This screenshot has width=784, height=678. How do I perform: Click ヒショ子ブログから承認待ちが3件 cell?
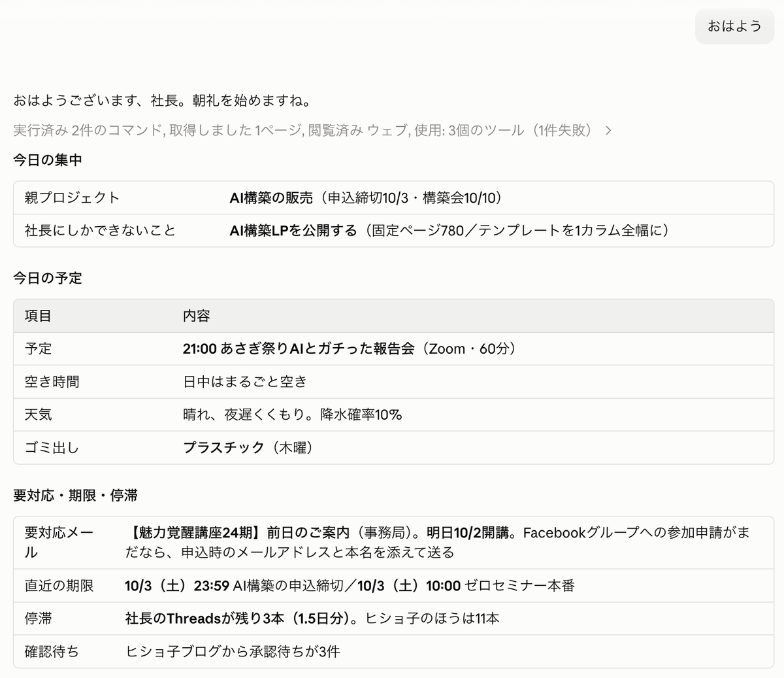click(232, 651)
